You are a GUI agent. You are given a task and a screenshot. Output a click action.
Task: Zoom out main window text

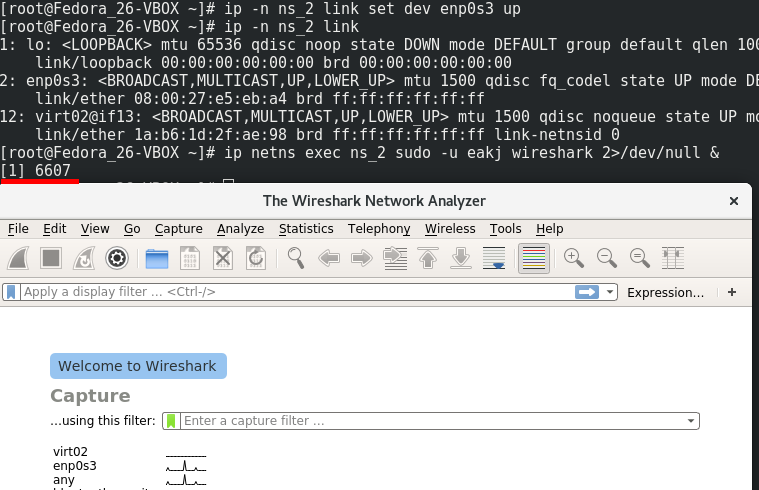607,258
